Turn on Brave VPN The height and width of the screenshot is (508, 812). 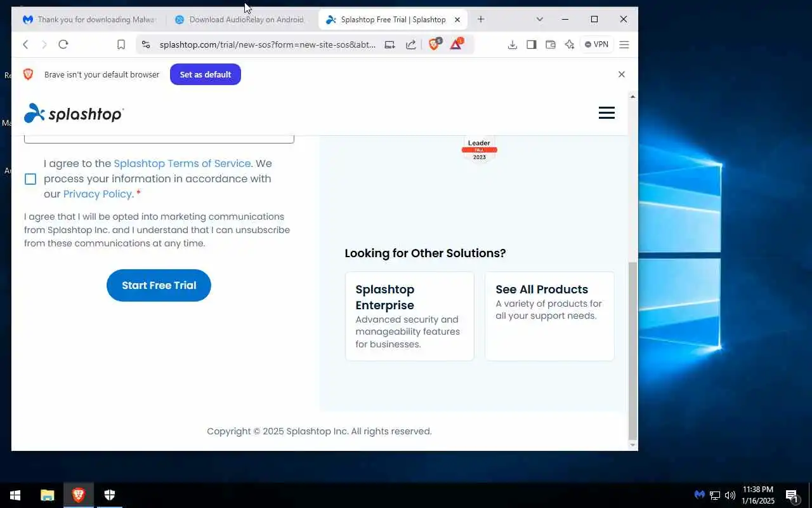pyautogui.click(x=597, y=44)
